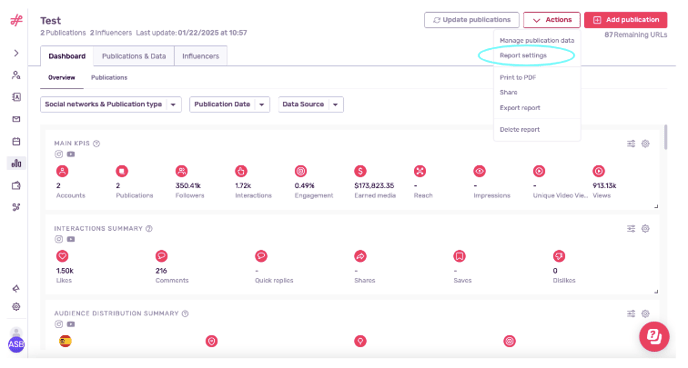Click the Add publication button
688x368 pixels.
point(626,20)
